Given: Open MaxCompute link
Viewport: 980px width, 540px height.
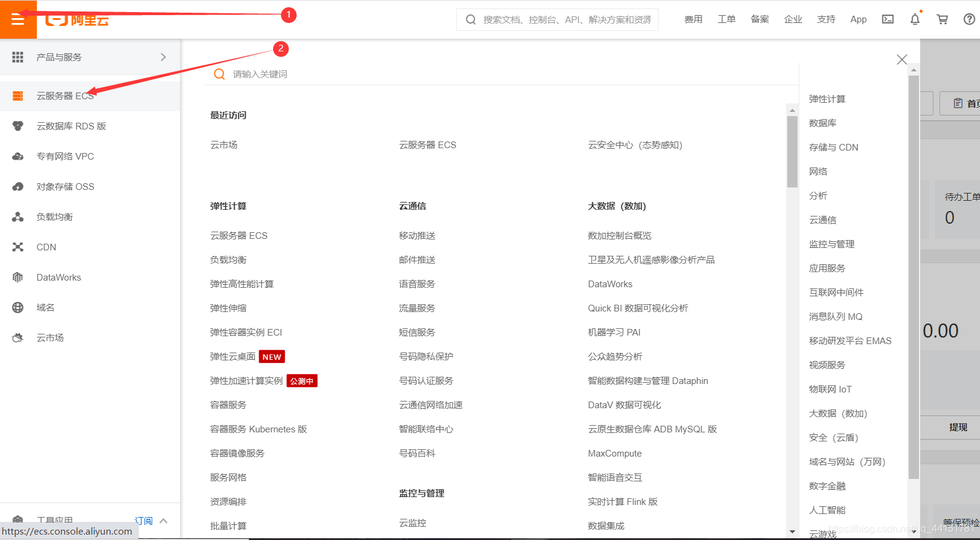Looking at the screenshot, I should pyautogui.click(x=614, y=453).
